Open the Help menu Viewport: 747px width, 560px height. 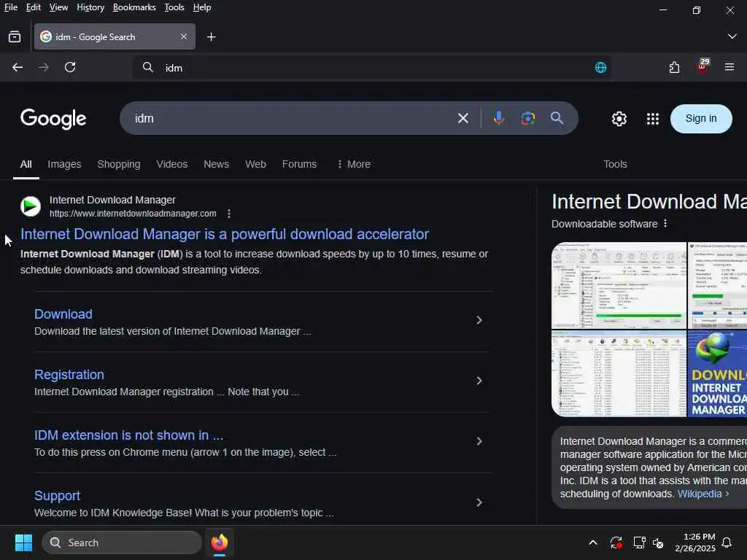pyautogui.click(x=202, y=7)
